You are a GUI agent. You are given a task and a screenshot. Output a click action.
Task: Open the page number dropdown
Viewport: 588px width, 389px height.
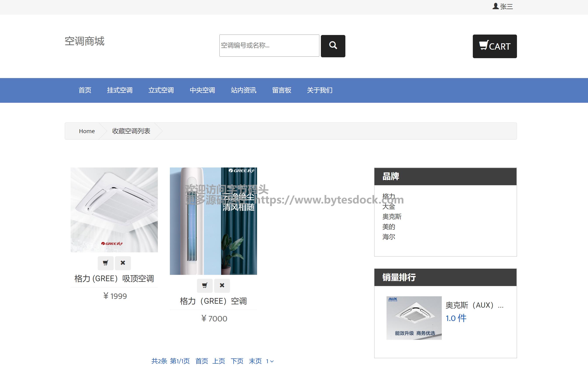(270, 361)
